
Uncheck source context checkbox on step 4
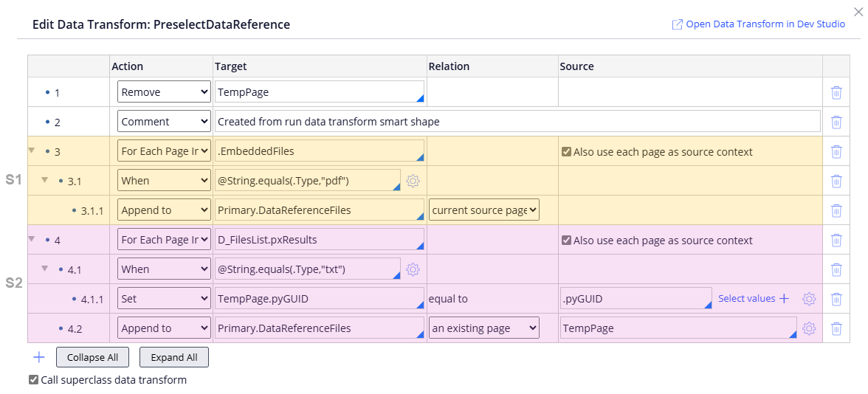click(566, 240)
